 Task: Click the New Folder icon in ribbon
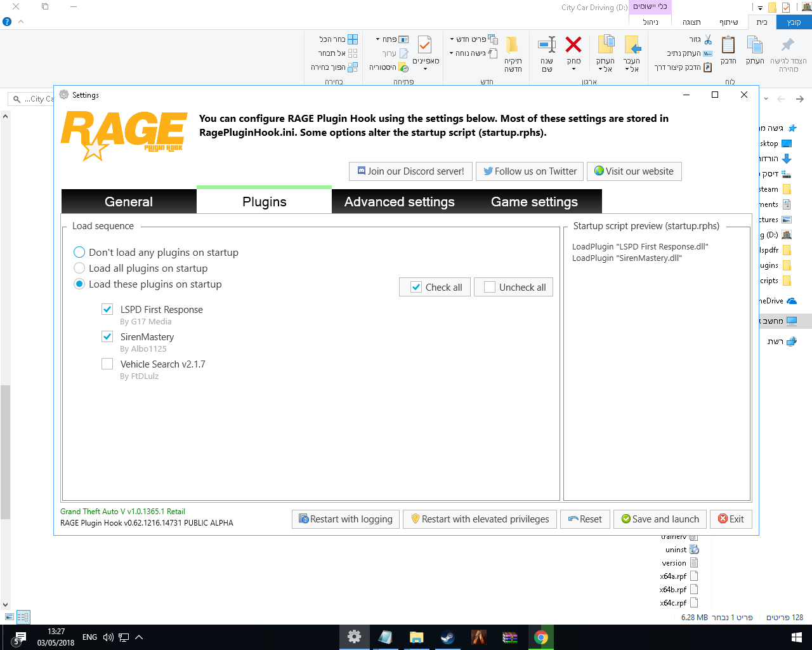513,46
